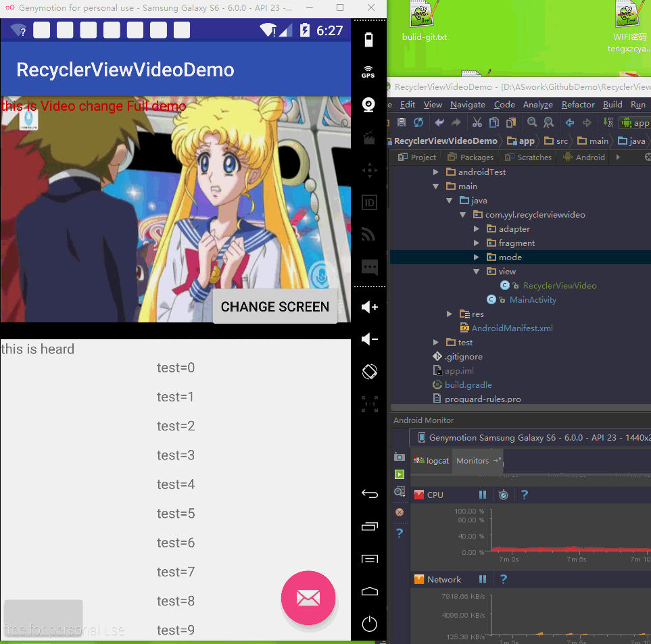The height and width of the screenshot is (644, 651).
Task: Open Genymotion GPS widget
Action: pos(368,72)
